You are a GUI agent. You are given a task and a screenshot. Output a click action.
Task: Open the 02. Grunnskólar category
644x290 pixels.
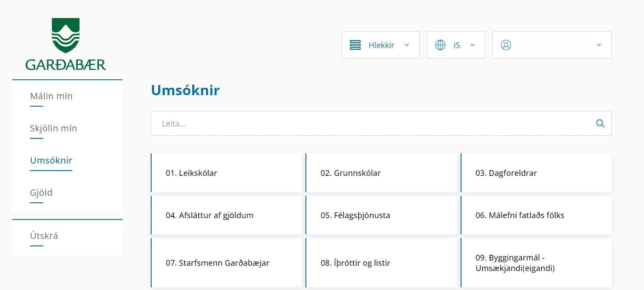[x=381, y=173]
